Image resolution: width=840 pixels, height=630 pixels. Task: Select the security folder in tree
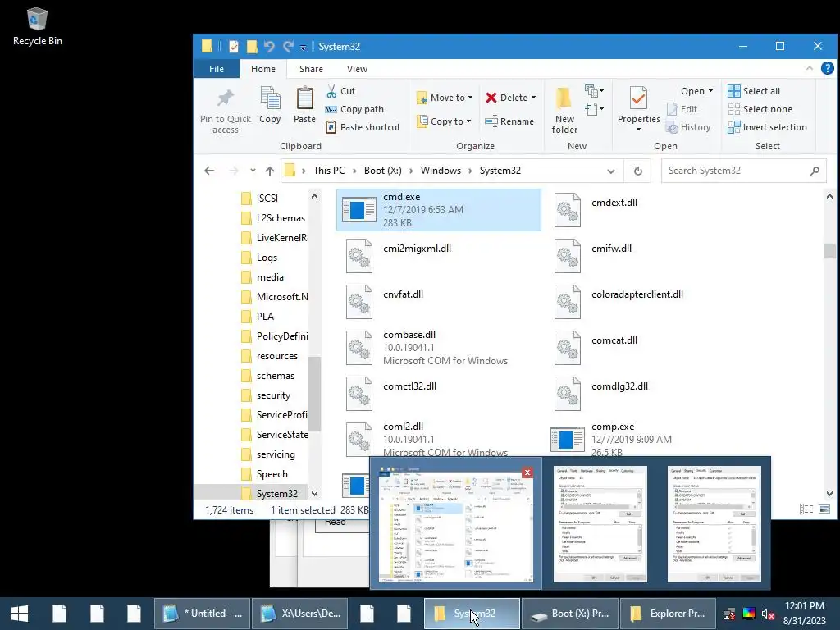tap(273, 395)
